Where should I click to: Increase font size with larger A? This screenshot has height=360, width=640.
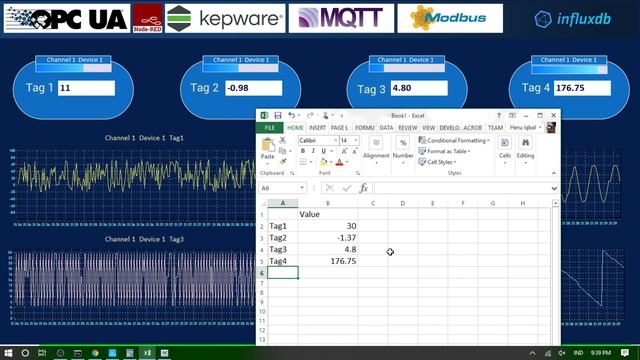(x=344, y=151)
